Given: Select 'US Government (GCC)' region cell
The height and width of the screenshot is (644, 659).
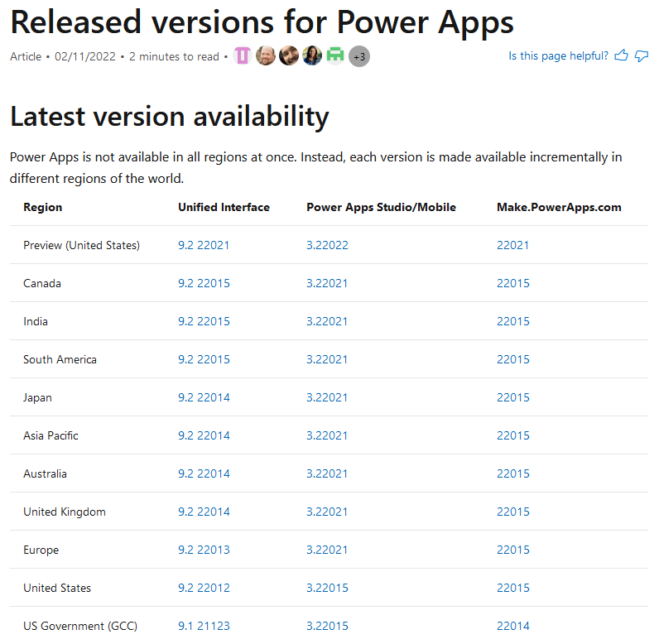Looking at the screenshot, I should coord(80,626).
